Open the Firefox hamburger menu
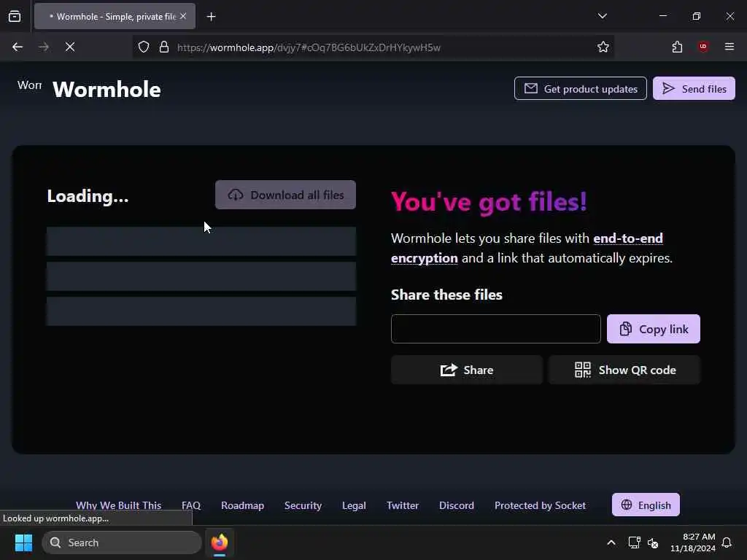This screenshot has height=560, width=747. [729, 47]
